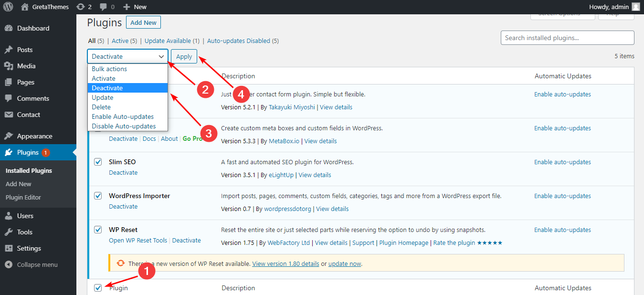Click the search installed plugins field

pyautogui.click(x=567, y=37)
